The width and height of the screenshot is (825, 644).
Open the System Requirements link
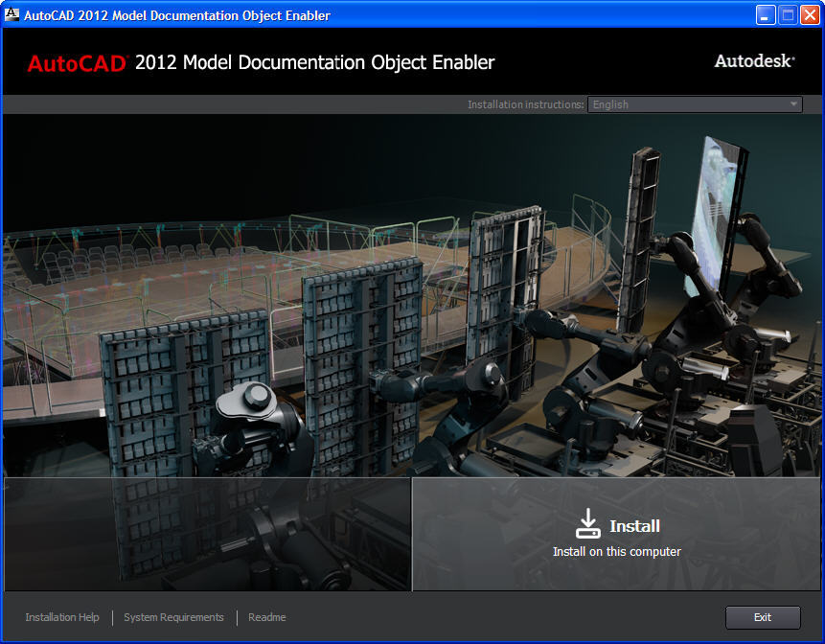click(173, 617)
